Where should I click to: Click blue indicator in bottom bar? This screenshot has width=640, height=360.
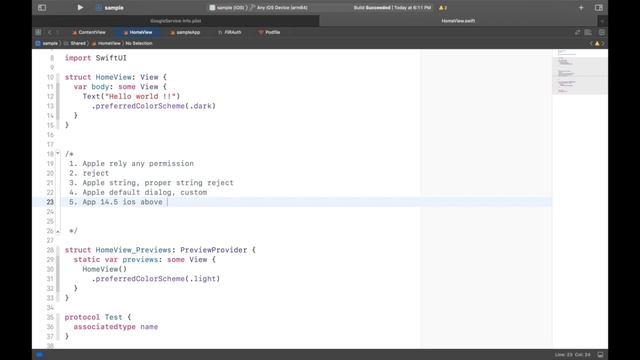point(39,355)
